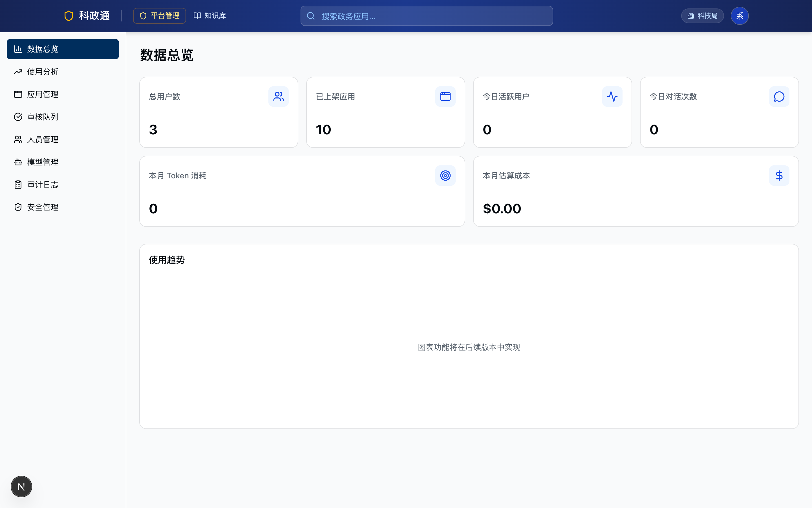Select 数据总览 in the sidebar

(x=63, y=49)
